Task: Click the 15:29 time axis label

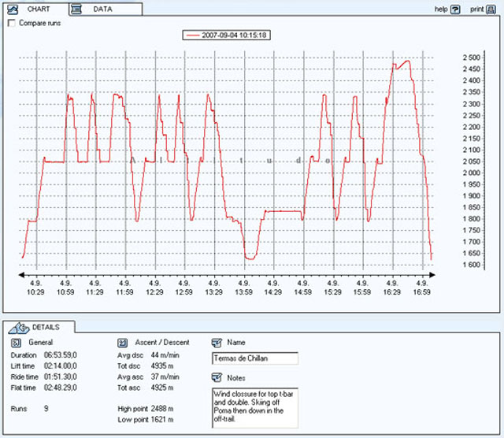Action: click(x=332, y=292)
